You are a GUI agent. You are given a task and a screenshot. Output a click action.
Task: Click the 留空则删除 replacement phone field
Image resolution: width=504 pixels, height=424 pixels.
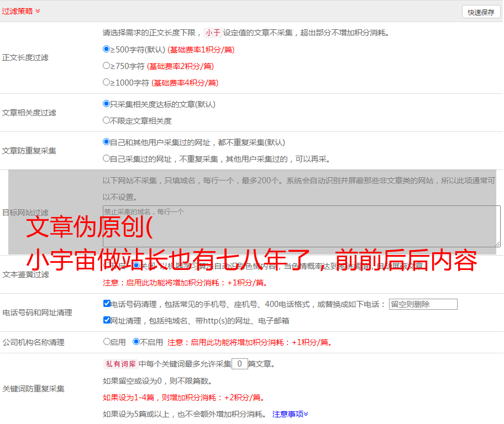423,304
